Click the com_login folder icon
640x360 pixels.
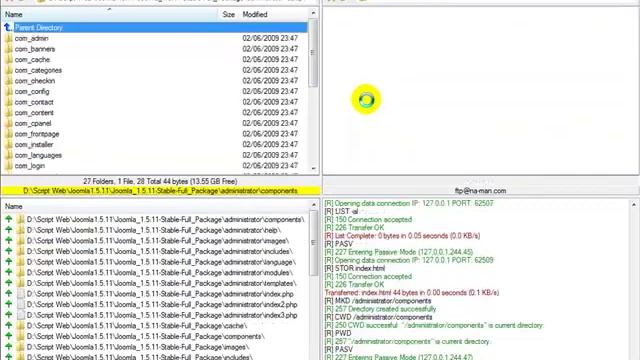8,166
